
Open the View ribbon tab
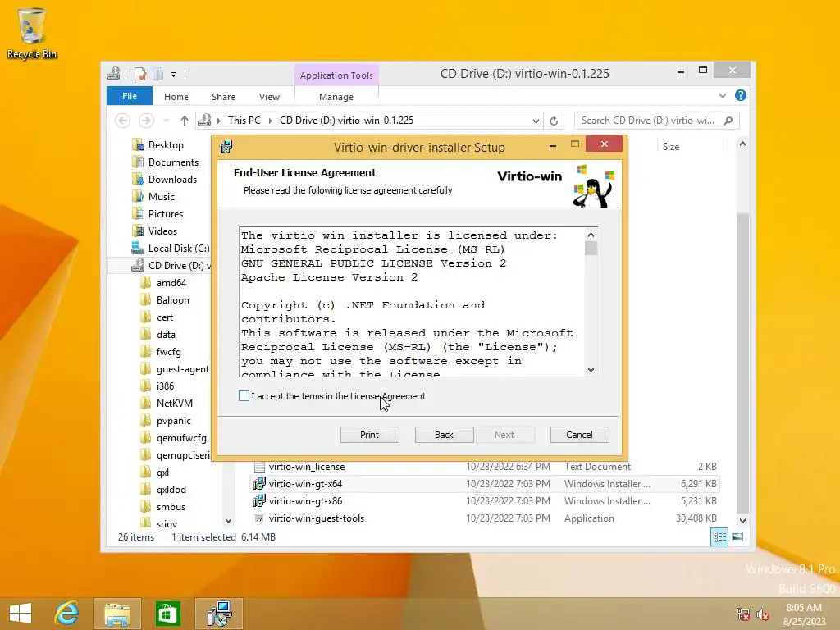[x=269, y=97]
